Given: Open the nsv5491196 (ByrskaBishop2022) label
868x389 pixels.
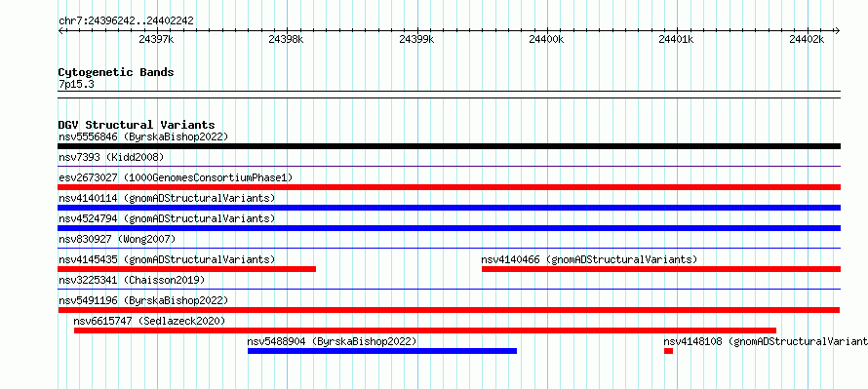Looking at the screenshot, I should 143,300.
